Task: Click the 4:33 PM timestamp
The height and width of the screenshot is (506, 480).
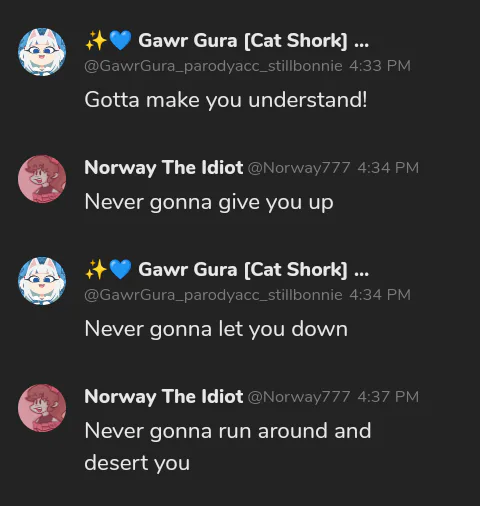Action: pos(380,66)
